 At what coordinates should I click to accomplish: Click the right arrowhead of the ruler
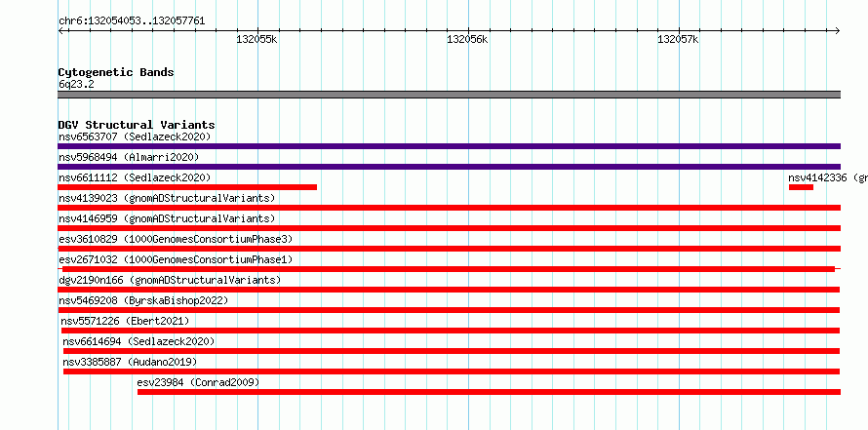click(x=837, y=30)
